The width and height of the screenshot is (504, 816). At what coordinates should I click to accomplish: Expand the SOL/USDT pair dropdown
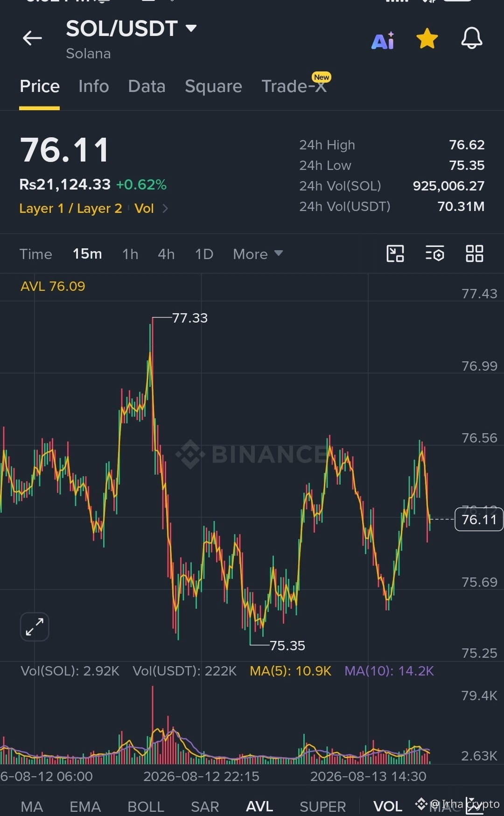pyautogui.click(x=191, y=28)
